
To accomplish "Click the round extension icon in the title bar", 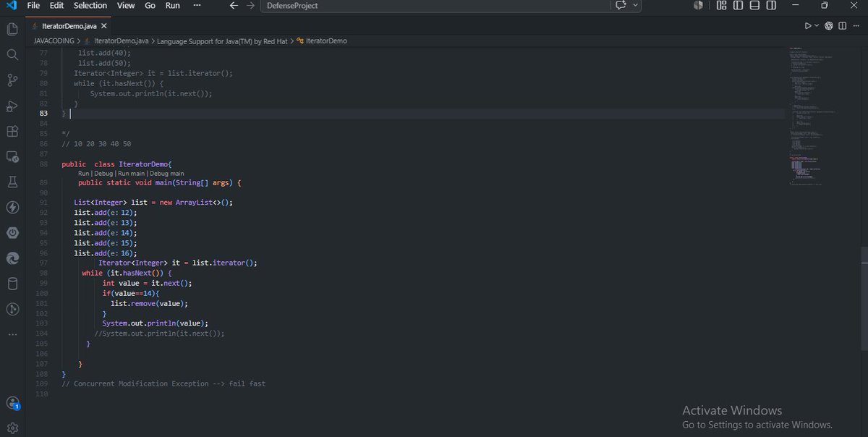I will click(x=698, y=5).
